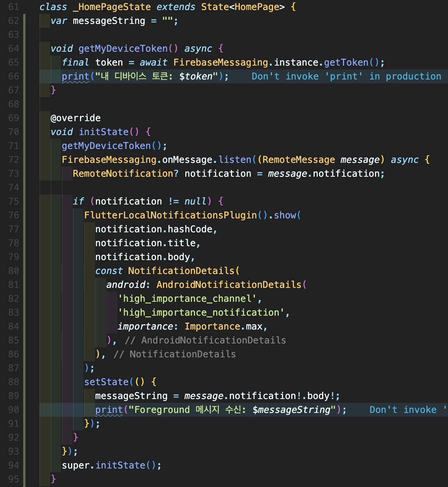
Task: Click the class name _HomePageState
Action: (x=112, y=7)
